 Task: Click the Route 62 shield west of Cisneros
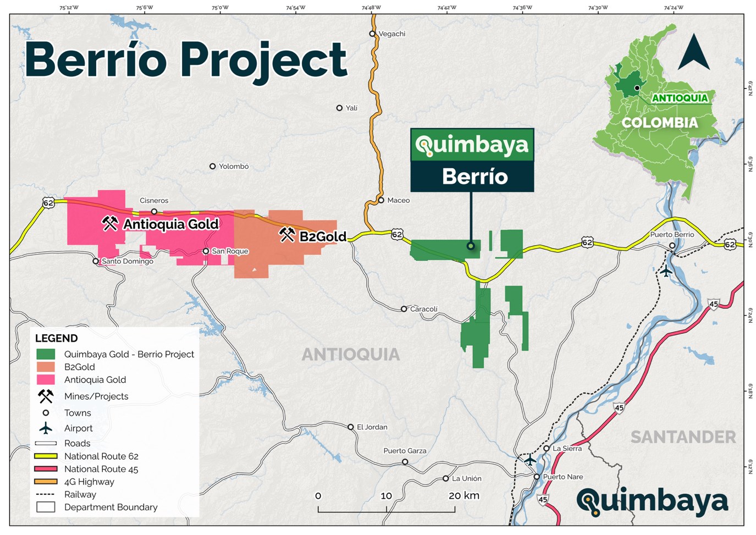(48, 203)
